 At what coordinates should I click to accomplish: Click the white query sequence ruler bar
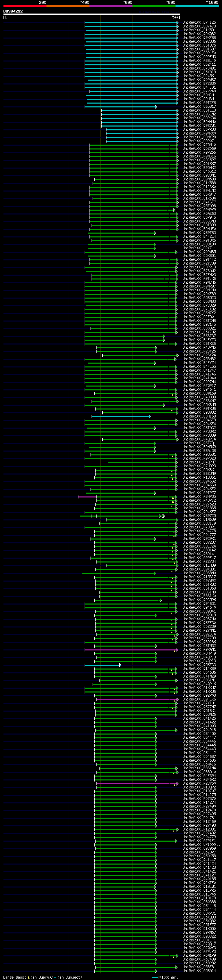(x=92, y=14)
